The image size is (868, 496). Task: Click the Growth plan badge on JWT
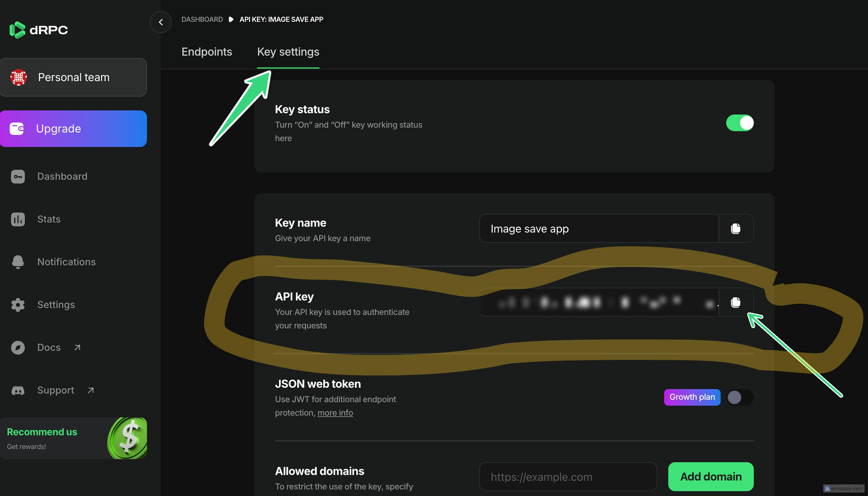(692, 396)
